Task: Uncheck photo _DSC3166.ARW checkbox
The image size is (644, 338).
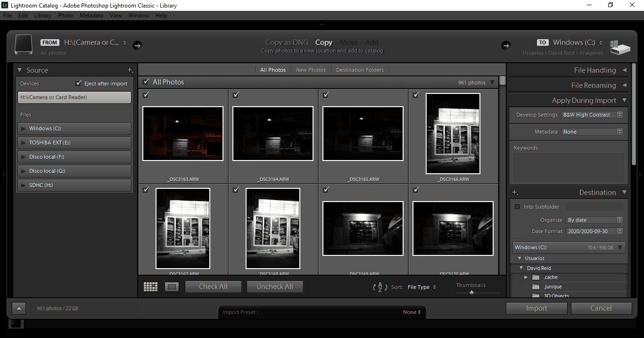Action: [416, 95]
